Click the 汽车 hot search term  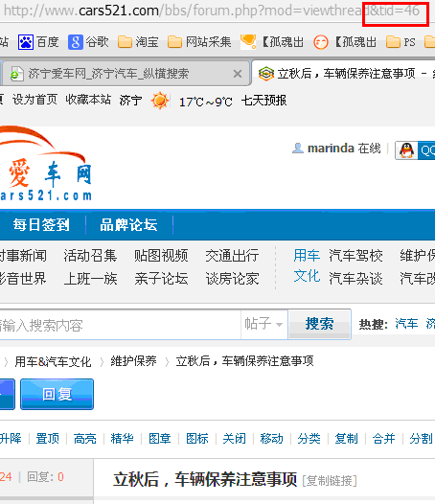pyautogui.click(x=406, y=324)
